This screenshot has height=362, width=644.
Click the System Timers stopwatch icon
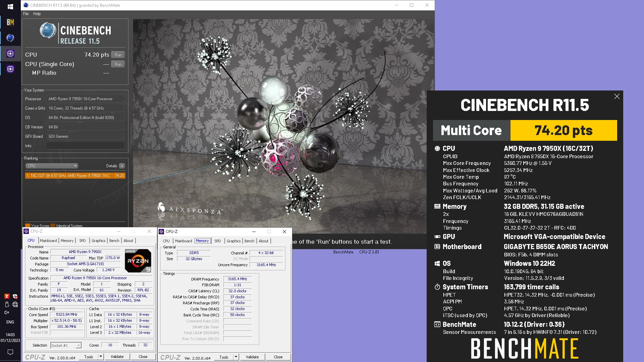tap(437, 287)
